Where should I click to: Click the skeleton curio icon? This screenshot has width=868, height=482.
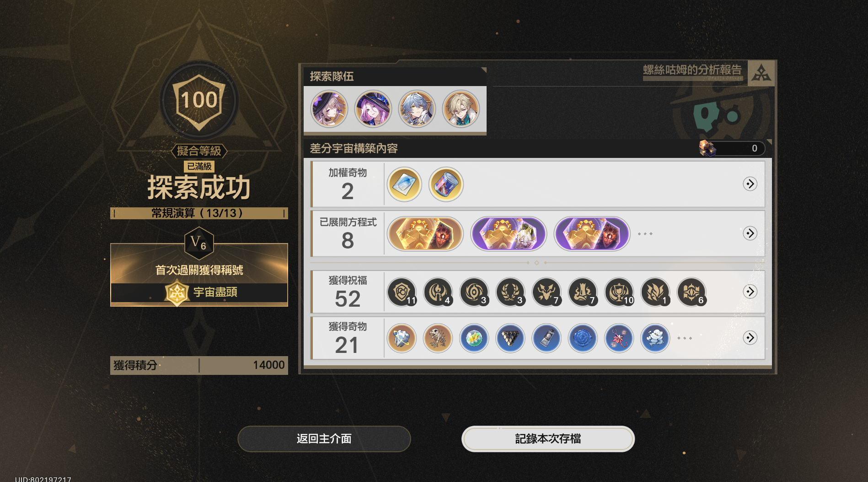point(438,338)
